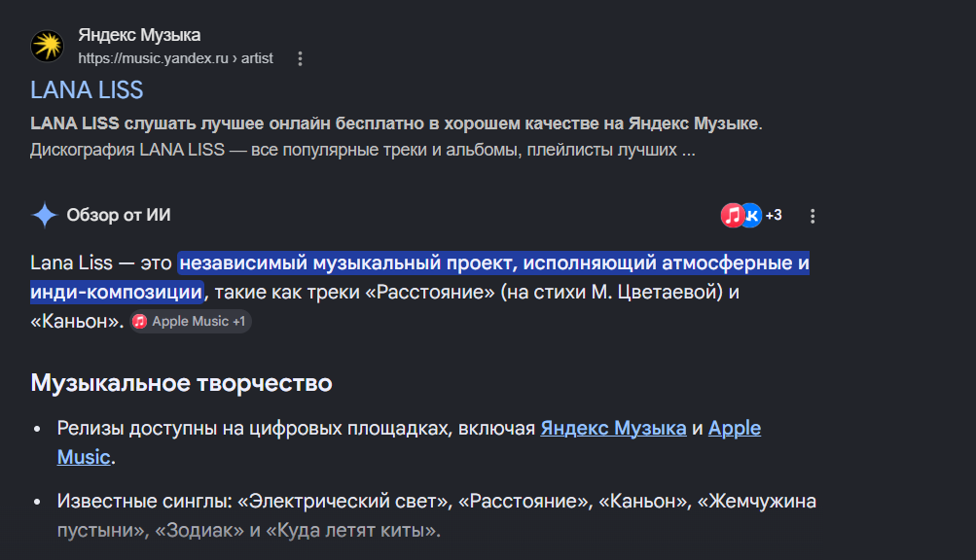Image resolution: width=976 pixels, height=560 pixels.
Task: Click the Обзор от ИИ heading
Action: click(x=119, y=215)
